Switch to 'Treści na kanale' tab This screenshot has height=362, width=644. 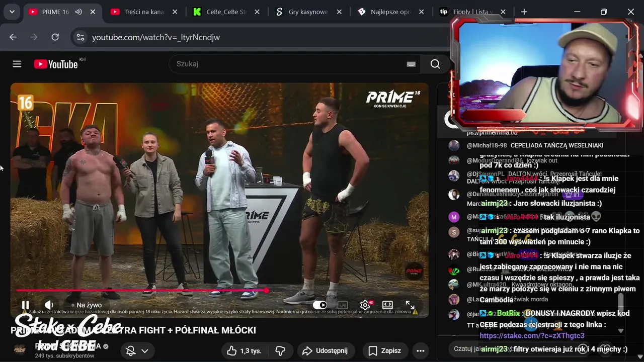[144, 12]
